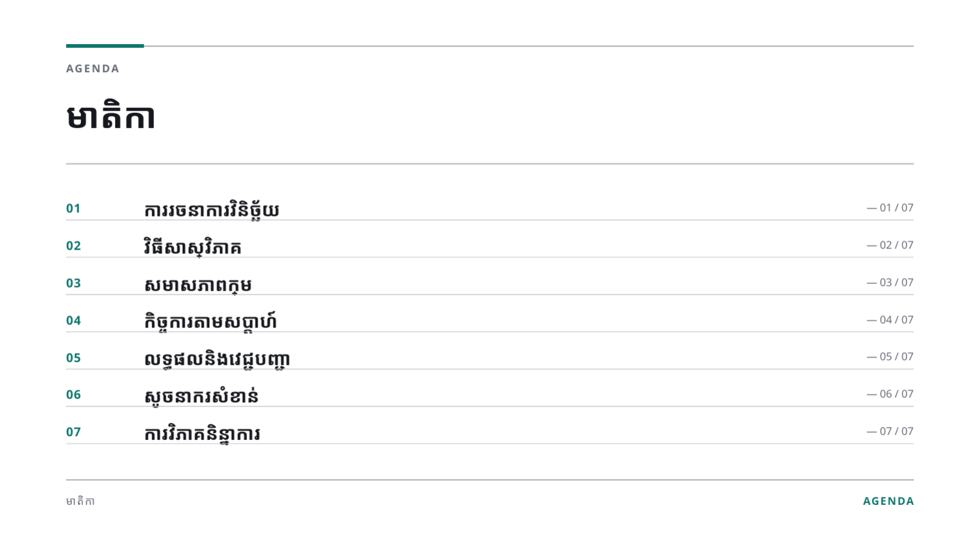
Task: Click the AGENDA header label at top
Action: pos(93,69)
